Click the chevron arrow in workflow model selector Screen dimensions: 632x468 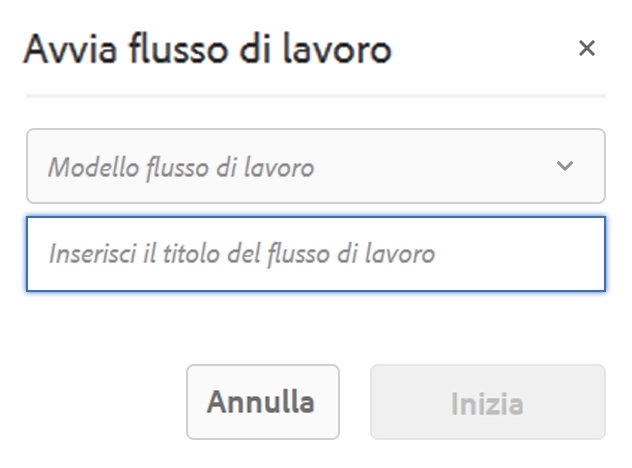(x=565, y=166)
